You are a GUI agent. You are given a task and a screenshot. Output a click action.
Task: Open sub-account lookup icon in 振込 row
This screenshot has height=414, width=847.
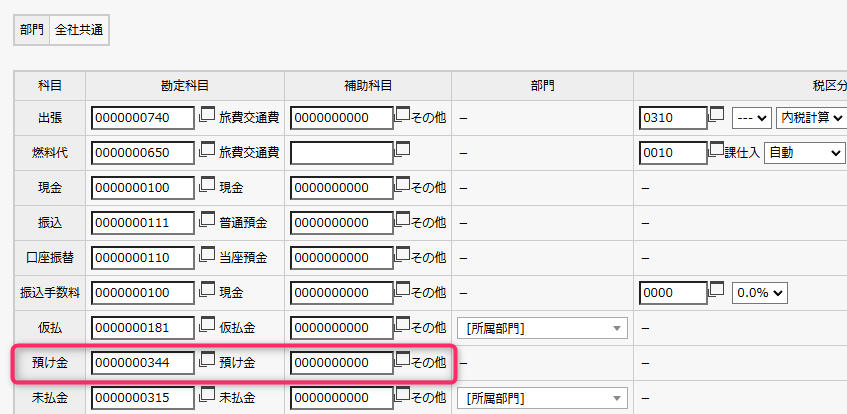403,220
